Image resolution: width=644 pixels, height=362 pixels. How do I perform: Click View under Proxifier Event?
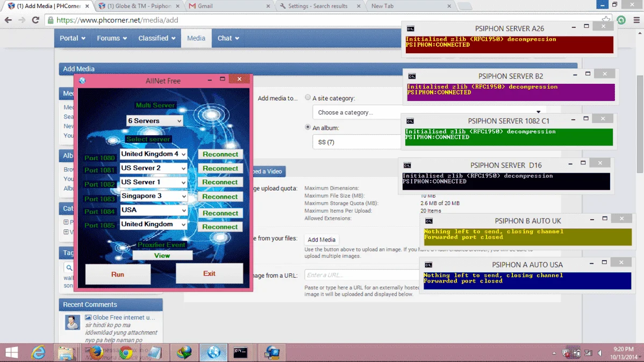click(x=162, y=256)
